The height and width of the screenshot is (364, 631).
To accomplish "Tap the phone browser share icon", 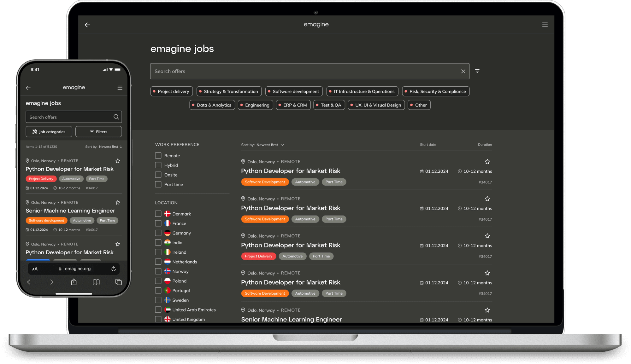I will click(x=74, y=282).
